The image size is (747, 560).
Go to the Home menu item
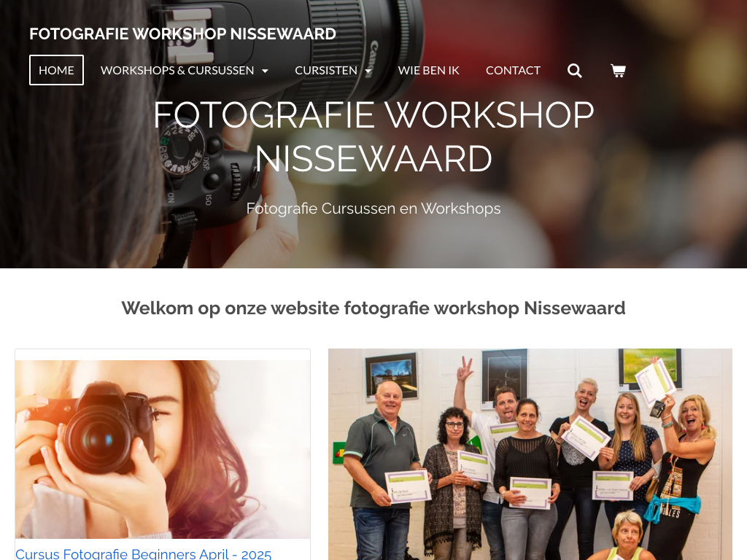coord(56,70)
